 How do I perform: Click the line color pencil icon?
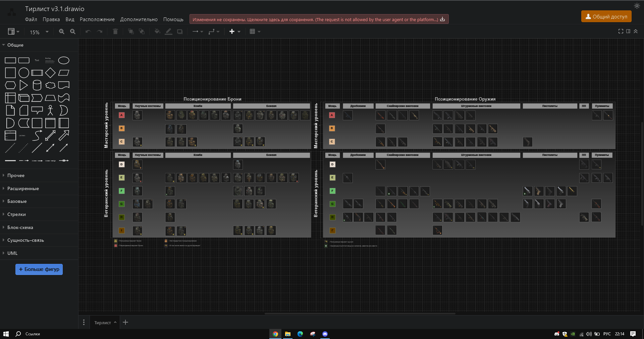click(x=169, y=32)
